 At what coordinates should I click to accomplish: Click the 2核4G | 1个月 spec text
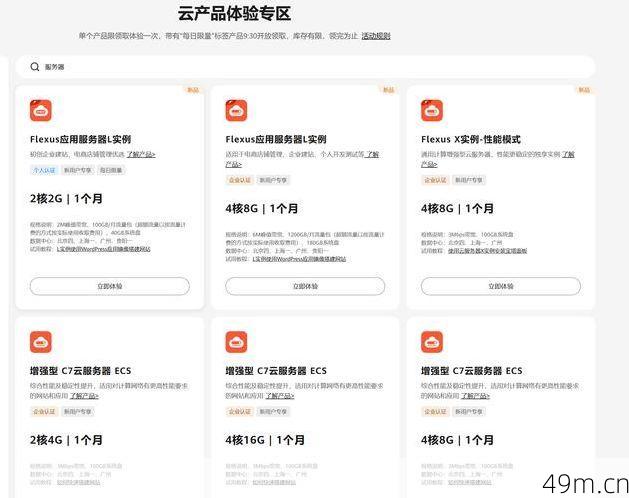(66, 440)
